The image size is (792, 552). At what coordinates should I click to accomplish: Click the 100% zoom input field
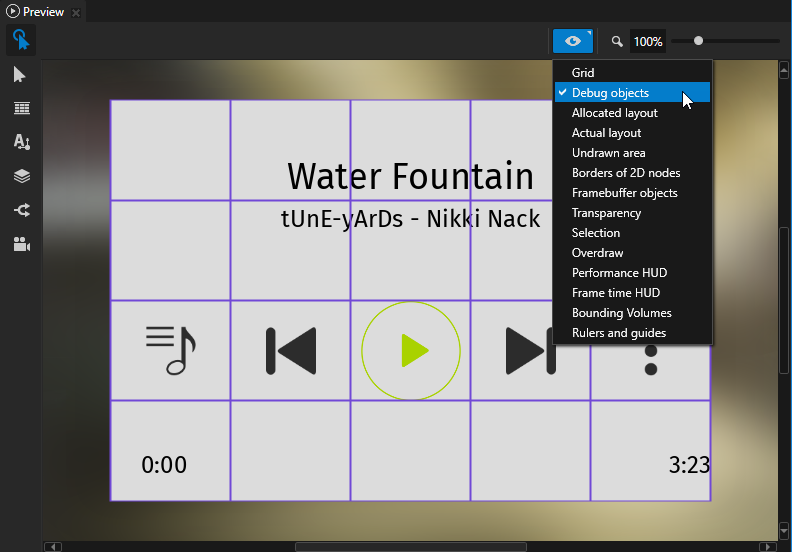tap(648, 42)
